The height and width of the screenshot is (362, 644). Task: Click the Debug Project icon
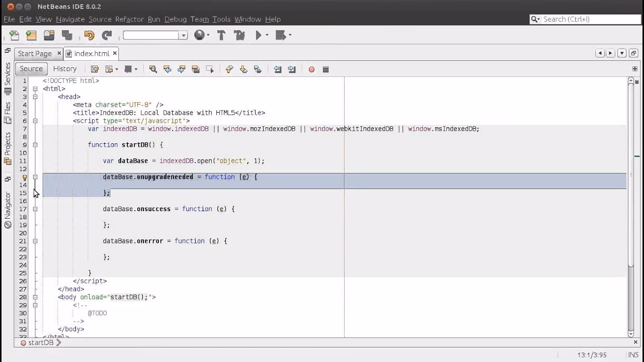tap(281, 35)
